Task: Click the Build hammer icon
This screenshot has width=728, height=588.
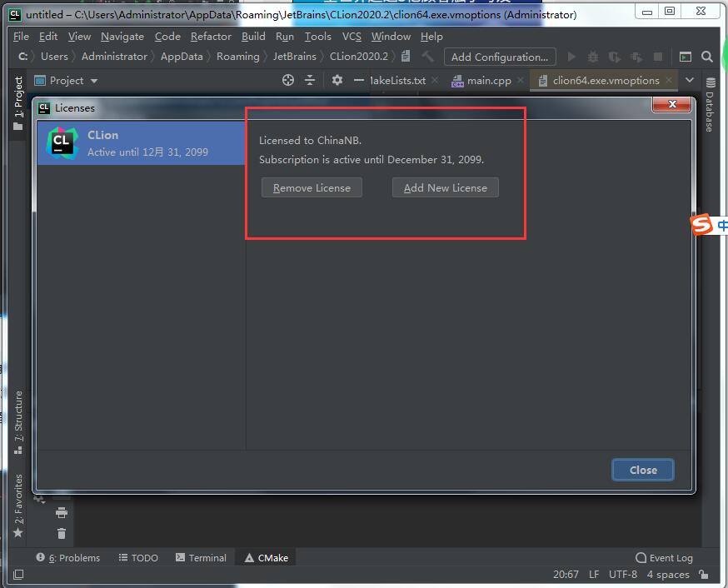Action: click(427, 57)
